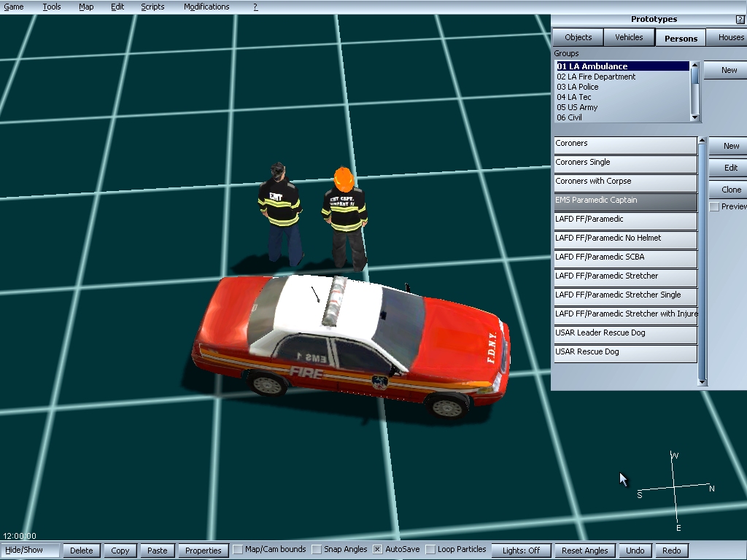The height and width of the screenshot is (560, 747).
Task: Enable Snap Angles checkbox
Action: (317, 550)
